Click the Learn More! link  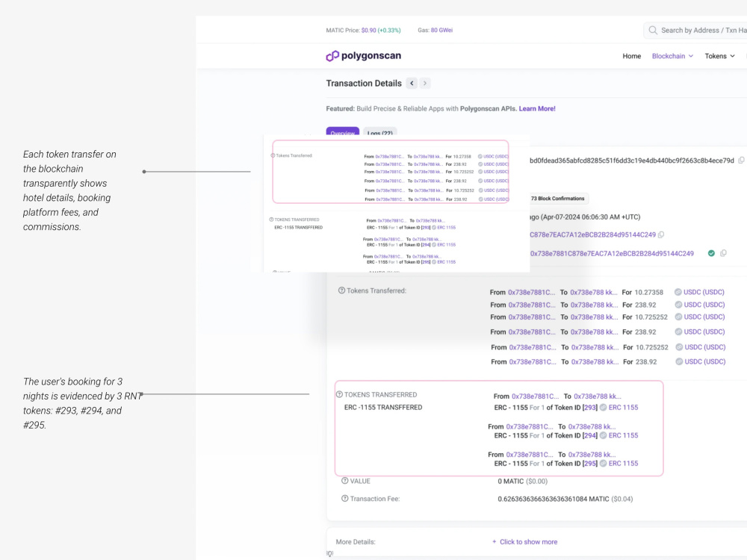click(537, 108)
